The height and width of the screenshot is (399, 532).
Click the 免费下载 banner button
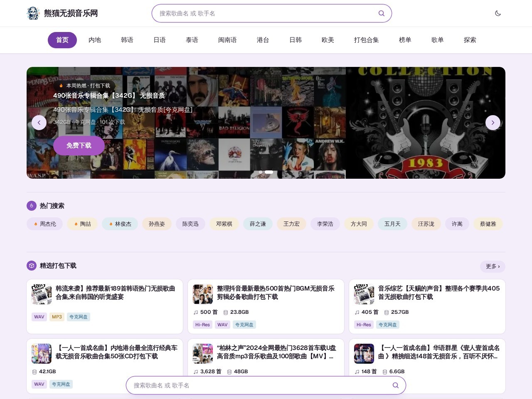point(79,145)
